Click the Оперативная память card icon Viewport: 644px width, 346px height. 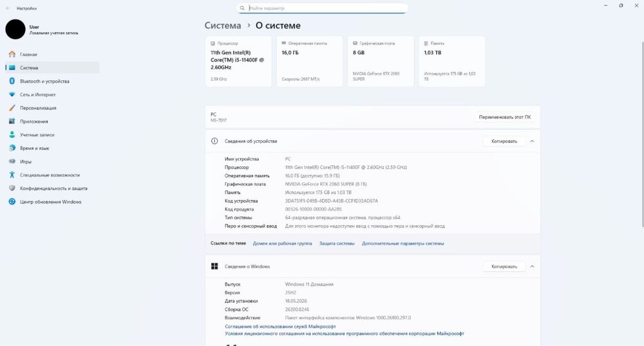point(284,43)
